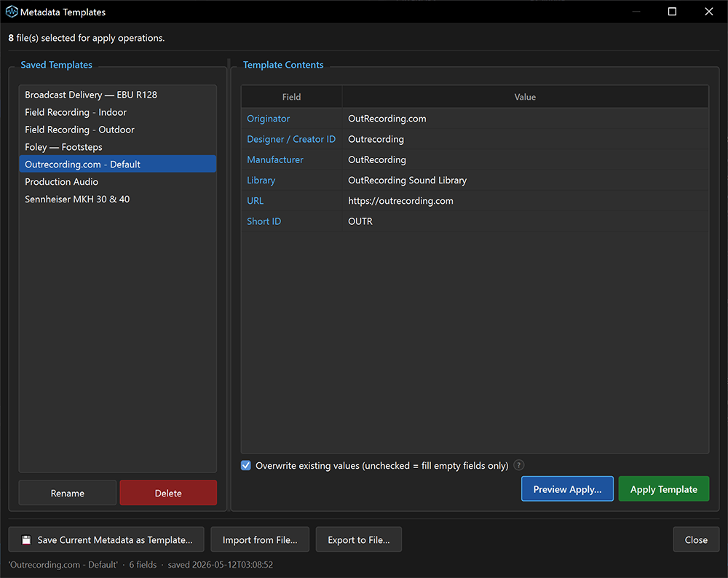Click the help question mark beside Overwrite option
The width and height of the screenshot is (728, 578).
(x=519, y=465)
